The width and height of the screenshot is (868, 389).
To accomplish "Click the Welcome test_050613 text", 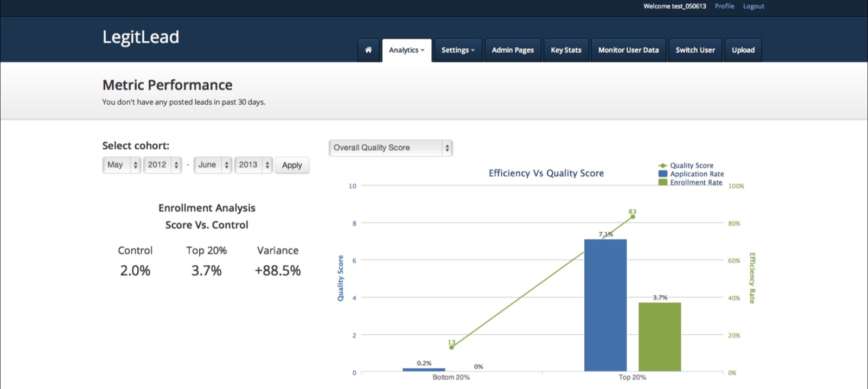I will point(674,6).
